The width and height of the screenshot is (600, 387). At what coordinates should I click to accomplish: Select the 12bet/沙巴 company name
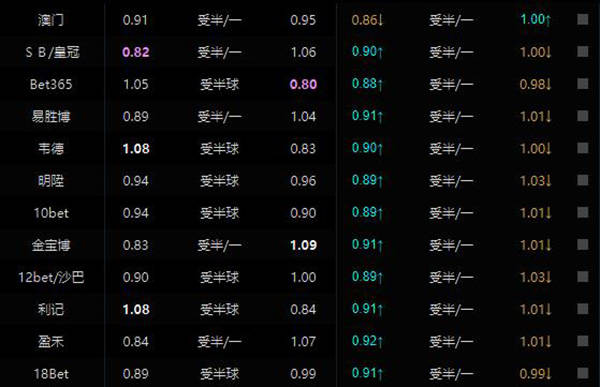coord(51,277)
